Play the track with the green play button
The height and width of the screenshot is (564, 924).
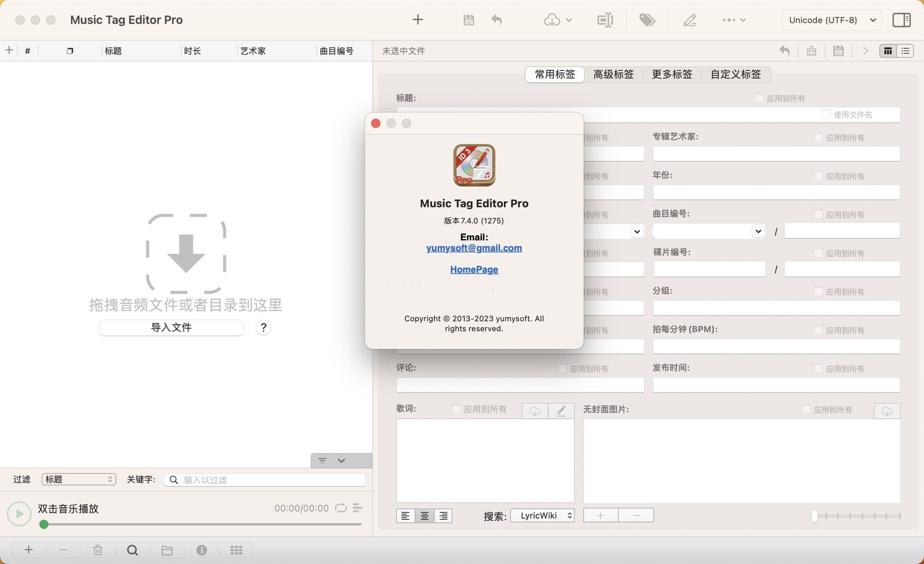point(19,514)
